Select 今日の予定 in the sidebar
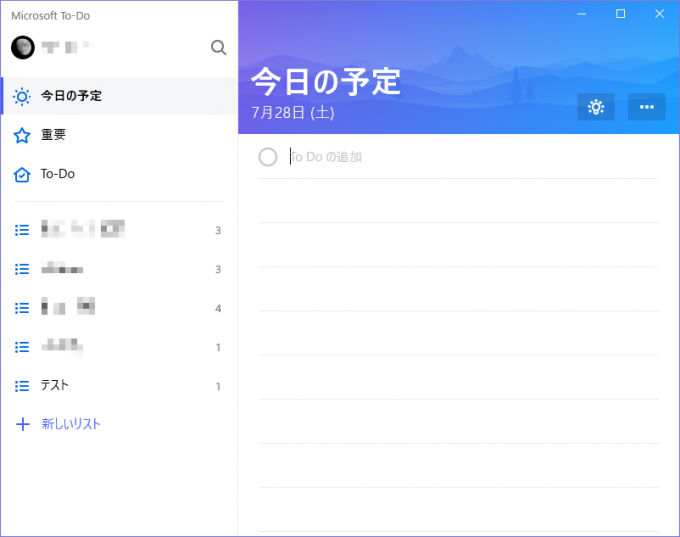Image resolution: width=680 pixels, height=537 pixels. point(119,96)
